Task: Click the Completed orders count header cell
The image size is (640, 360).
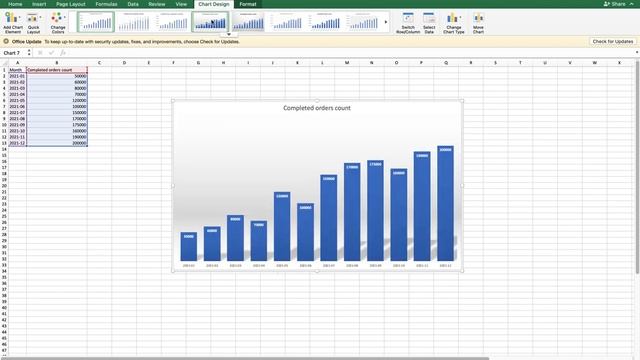Action: pyautogui.click(x=57, y=70)
